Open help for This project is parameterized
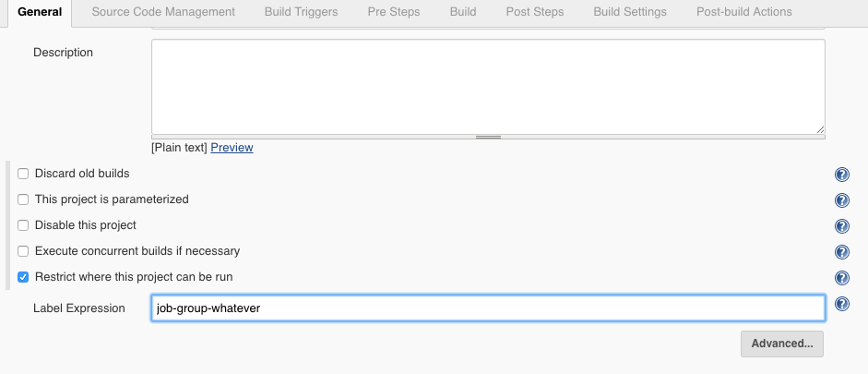 [x=841, y=200]
